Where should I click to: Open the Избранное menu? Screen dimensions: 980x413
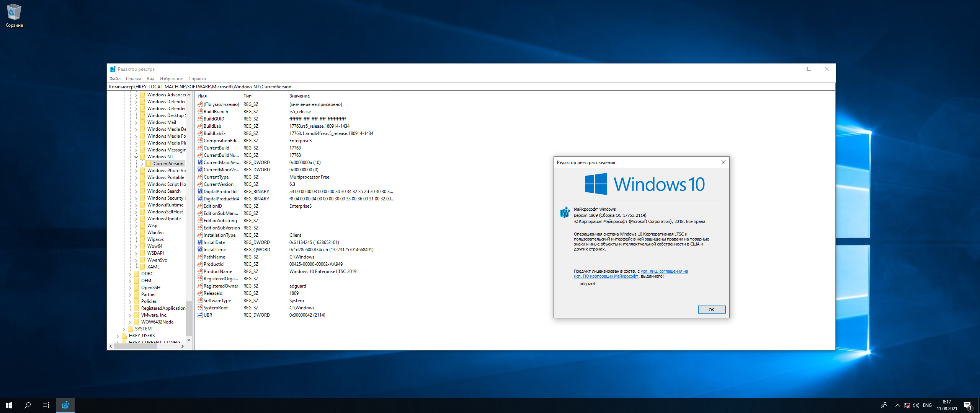pos(171,79)
